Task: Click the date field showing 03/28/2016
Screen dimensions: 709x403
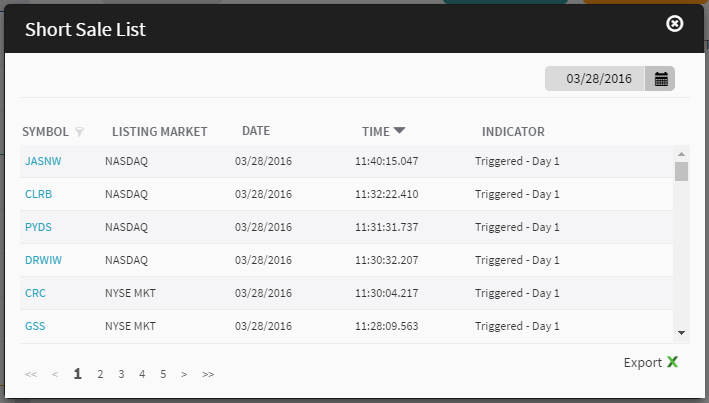Action: 595,79
